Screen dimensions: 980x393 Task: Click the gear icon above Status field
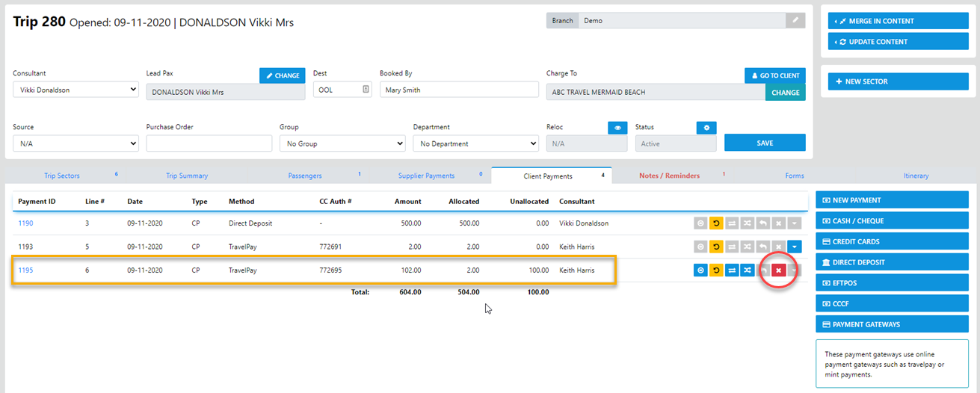tap(706, 128)
